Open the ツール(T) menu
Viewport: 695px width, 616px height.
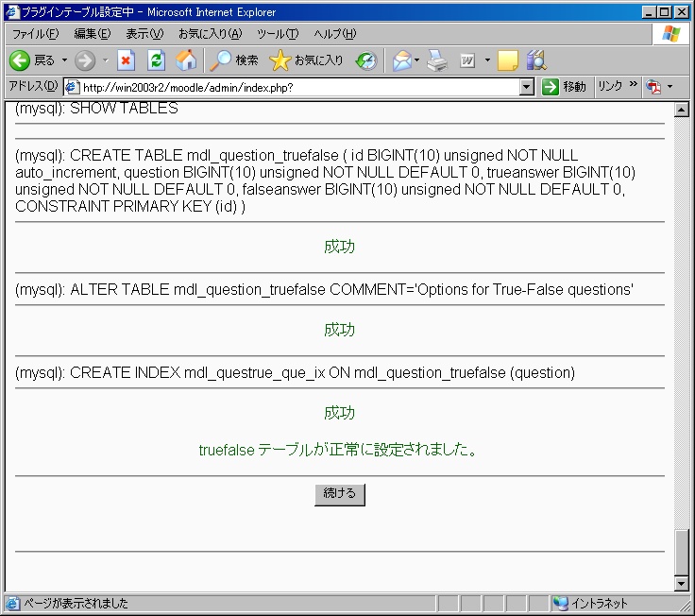coord(278,34)
